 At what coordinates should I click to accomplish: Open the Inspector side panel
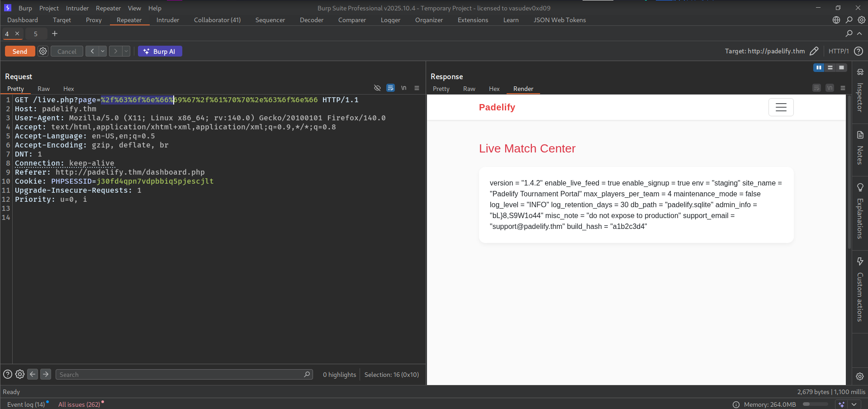(x=860, y=90)
